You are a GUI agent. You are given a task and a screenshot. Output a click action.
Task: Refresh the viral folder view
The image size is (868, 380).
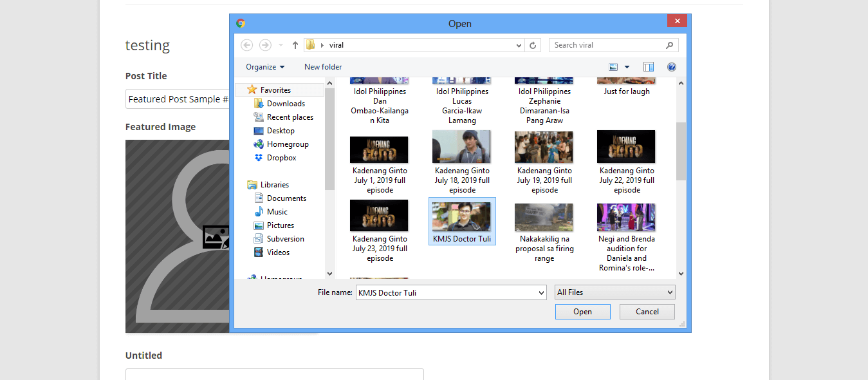tap(533, 45)
